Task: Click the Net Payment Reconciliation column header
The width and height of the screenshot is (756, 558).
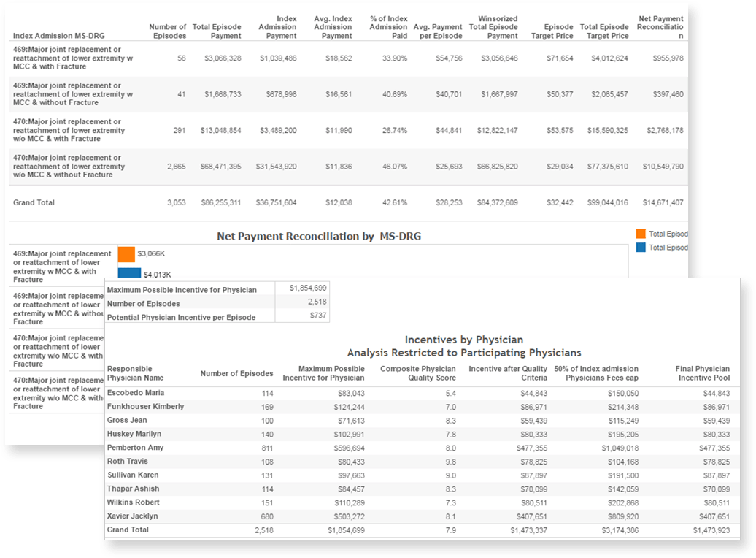Action: (660, 27)
